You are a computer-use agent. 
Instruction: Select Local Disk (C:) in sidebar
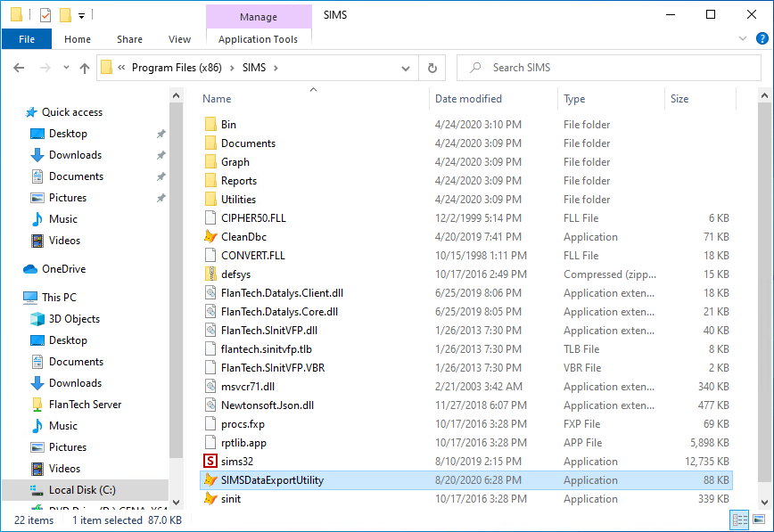[x=82, y=489]
